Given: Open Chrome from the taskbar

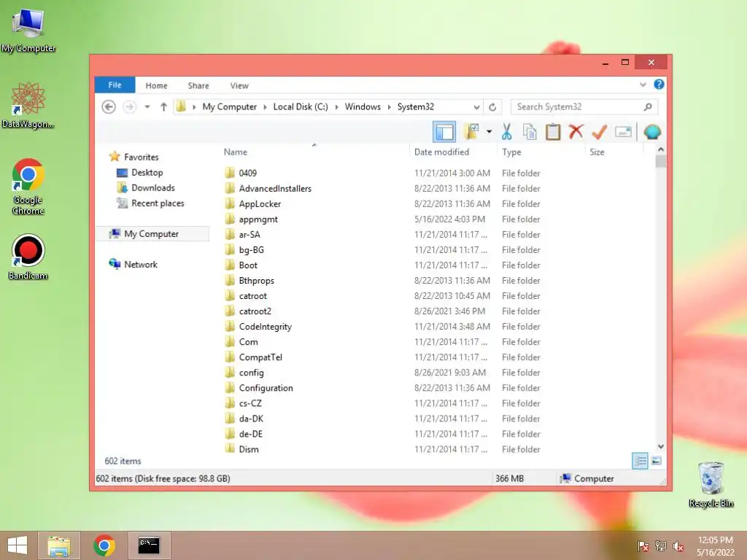Looking at the screenshot, I should [x=104, y=545].
